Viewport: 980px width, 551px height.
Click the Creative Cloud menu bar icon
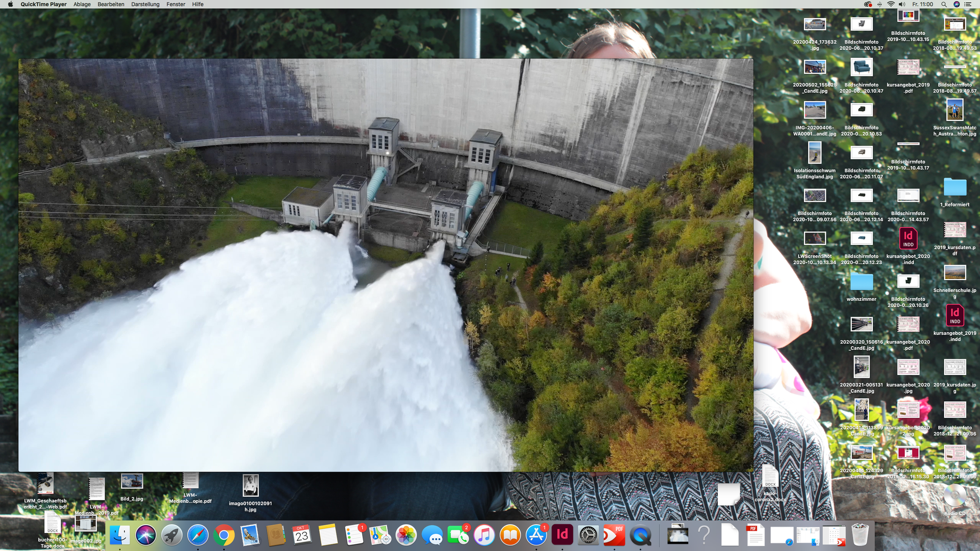pos(868,4)
